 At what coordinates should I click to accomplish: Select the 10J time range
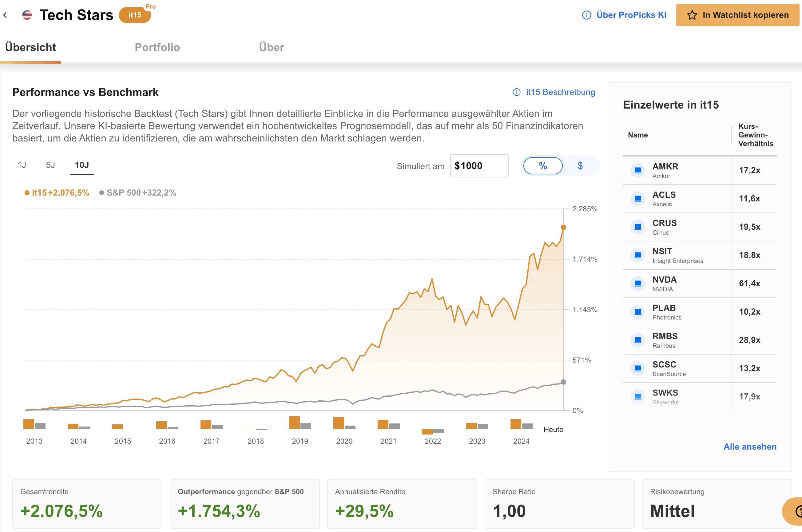click(x=82, y=165)
